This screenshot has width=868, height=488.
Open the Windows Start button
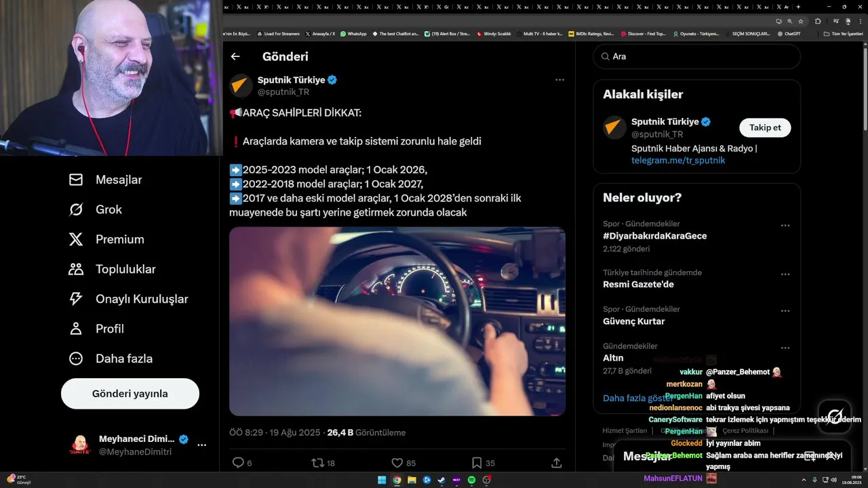382,480
